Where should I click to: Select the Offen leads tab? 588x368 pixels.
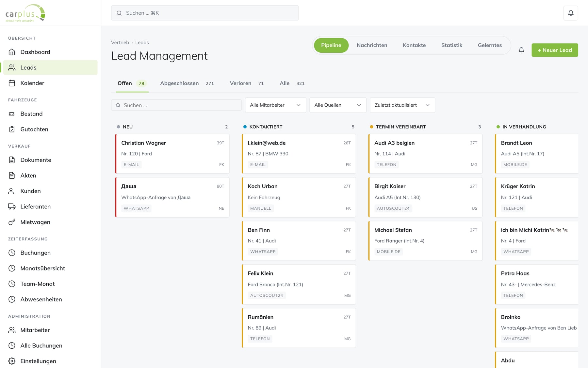coord(132,83)
